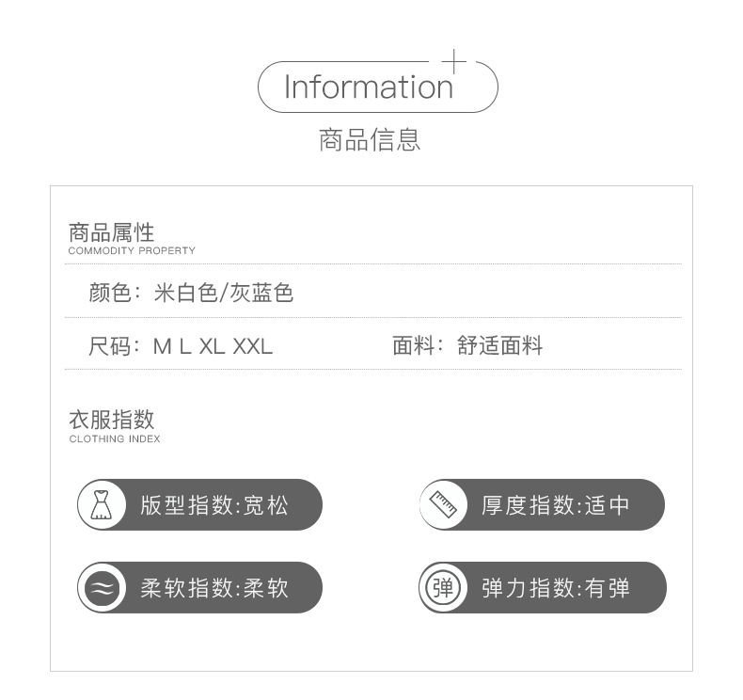Screen dimensions: 743x700
Task: Click the 衣服指数 section heading
Action: point(111,420)
